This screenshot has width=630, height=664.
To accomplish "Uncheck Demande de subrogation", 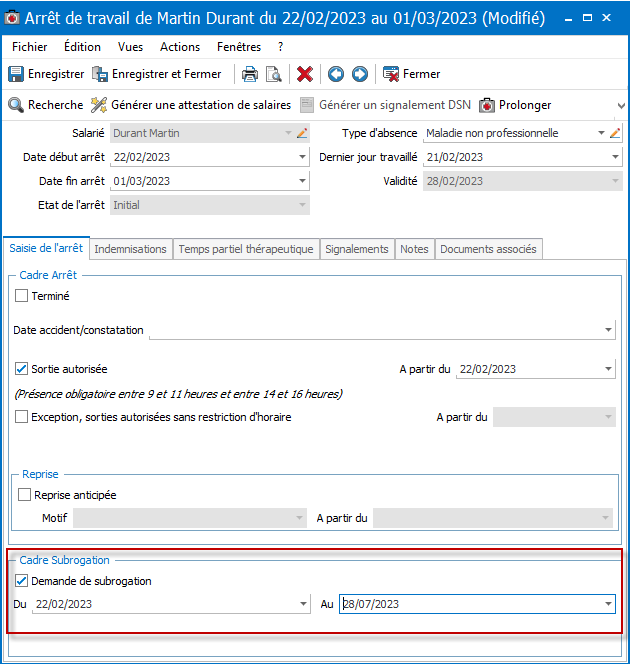I will [x=22, y=581].
